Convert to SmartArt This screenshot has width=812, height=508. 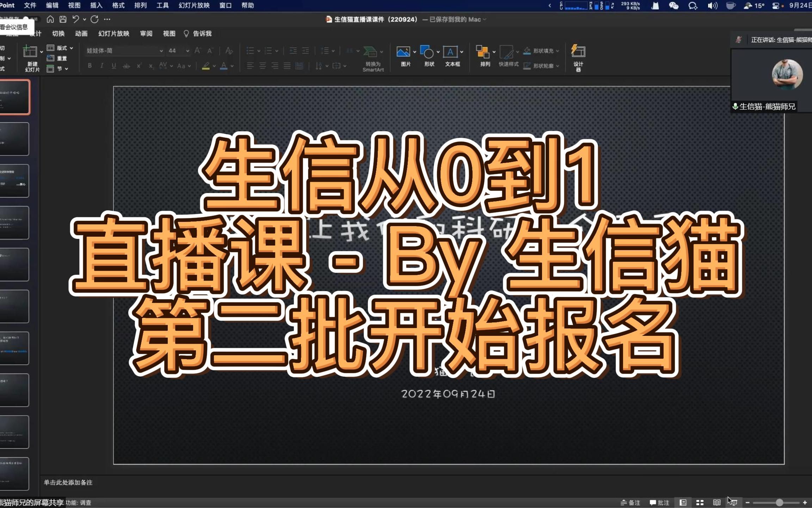click(x=373, y=59)
